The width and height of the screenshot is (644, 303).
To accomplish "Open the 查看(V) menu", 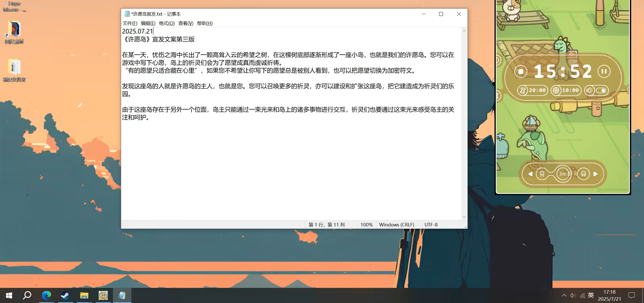I will [x=186, y=23].
